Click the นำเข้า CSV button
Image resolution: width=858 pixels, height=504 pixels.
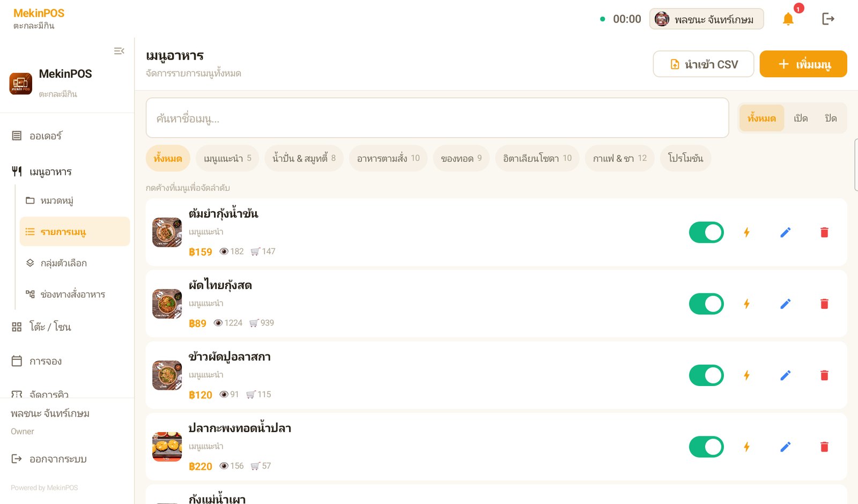pos(704,64)
